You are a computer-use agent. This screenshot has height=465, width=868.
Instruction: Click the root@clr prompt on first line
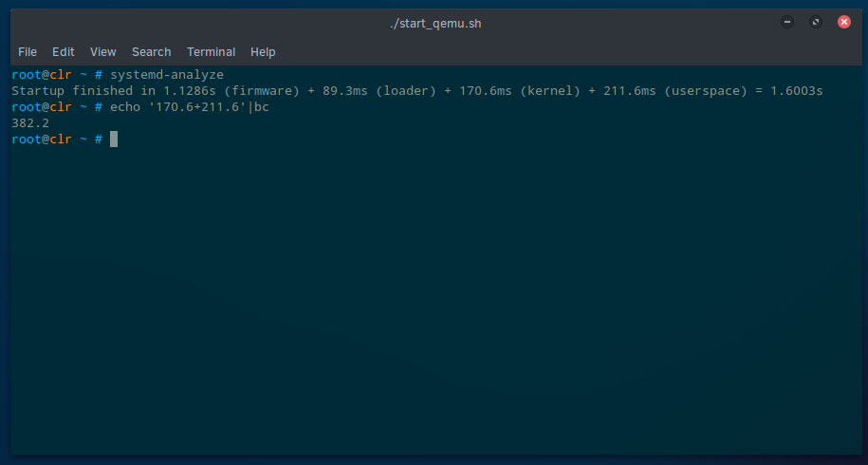[42, 75]
